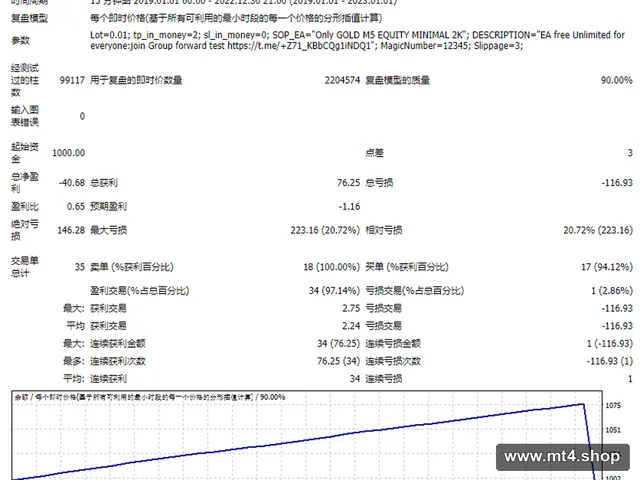
Task: Click the '亏损交易(%占总百分比)' label
Action: click(415, 291)
